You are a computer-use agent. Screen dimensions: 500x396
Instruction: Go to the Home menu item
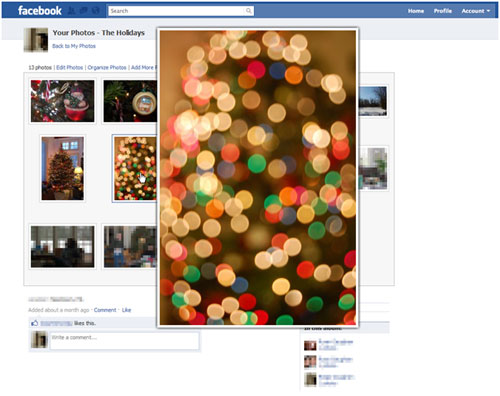[x=416, y=11]
